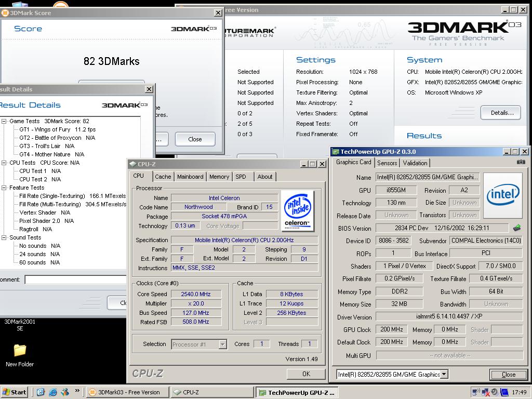The image size is (532, 399).
Task: Select GT2 - Battle of Proxycon row
Action: [x=57, y=138]
